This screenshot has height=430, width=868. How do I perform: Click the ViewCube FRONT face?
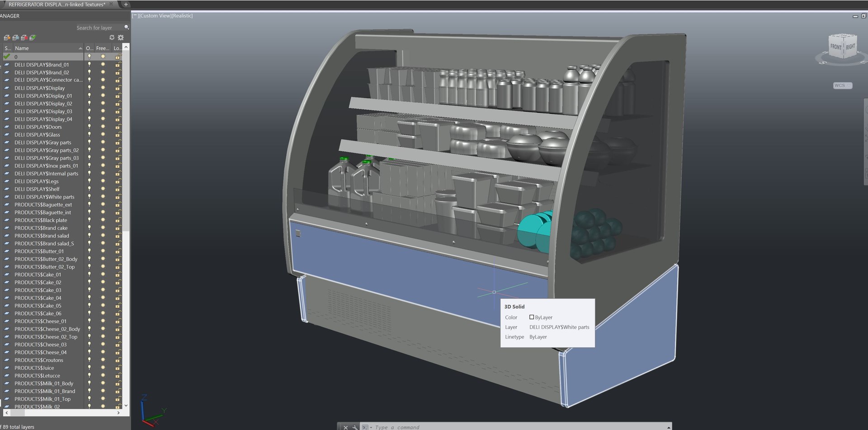click(x=835, y=47)
